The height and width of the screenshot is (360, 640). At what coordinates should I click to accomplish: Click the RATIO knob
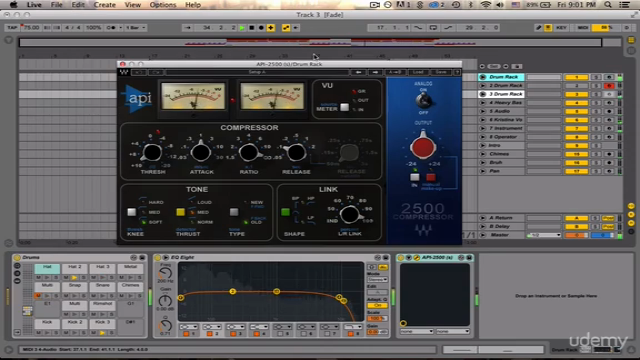coord(249,152)
